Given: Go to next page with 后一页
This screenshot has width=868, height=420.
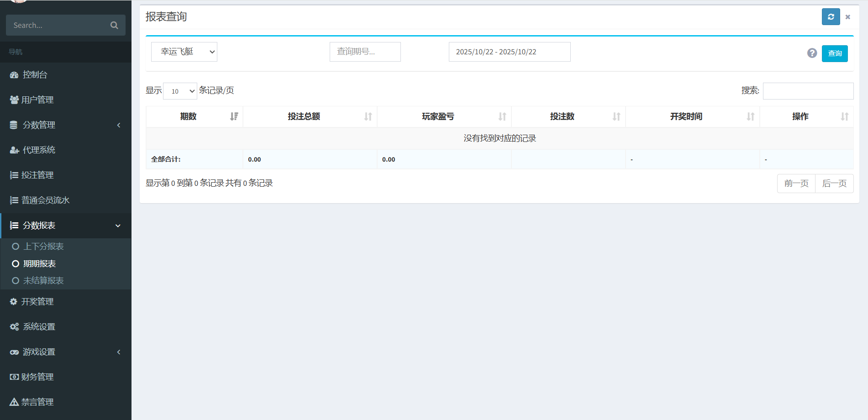Looking at the screenshot, I should tap(834, 184).
